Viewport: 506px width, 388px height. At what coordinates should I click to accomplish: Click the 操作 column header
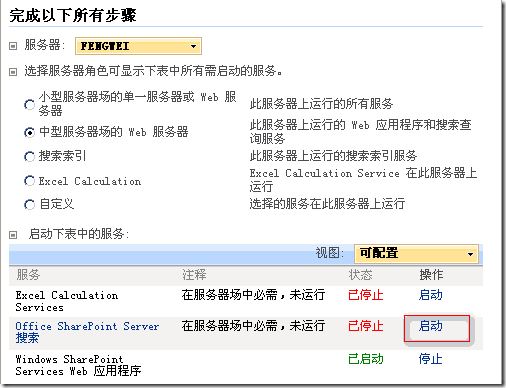pos(431,275)
